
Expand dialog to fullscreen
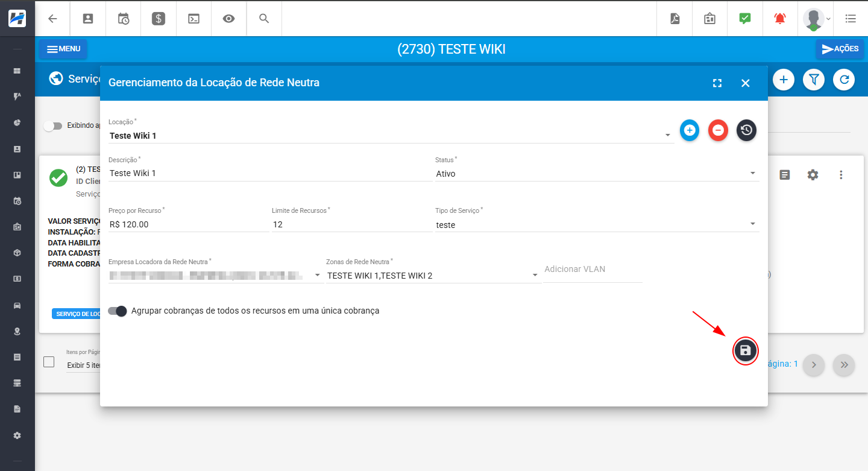(717, 83)
